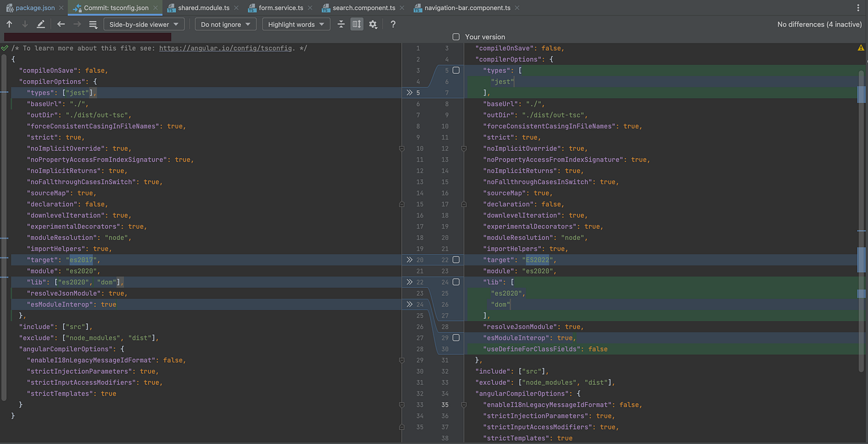The image size is (868, 444).
Task: Apply left change at line 22 with chevrons
Action: coord(409,282)
